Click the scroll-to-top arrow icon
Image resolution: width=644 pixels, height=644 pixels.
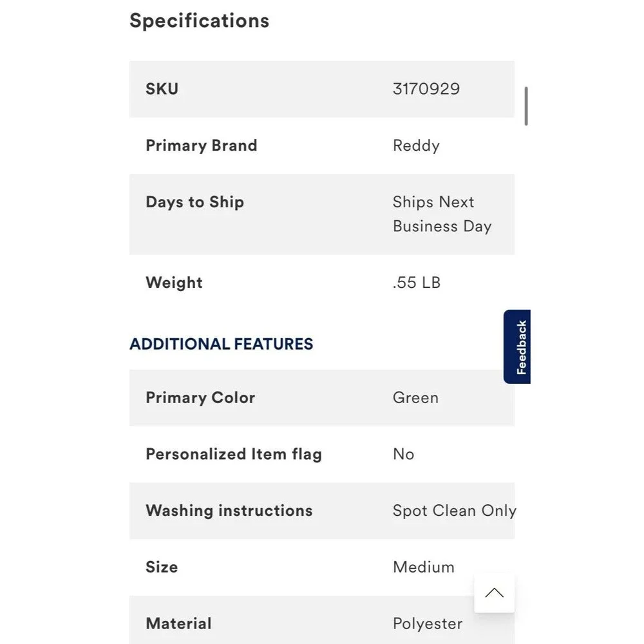494,592
